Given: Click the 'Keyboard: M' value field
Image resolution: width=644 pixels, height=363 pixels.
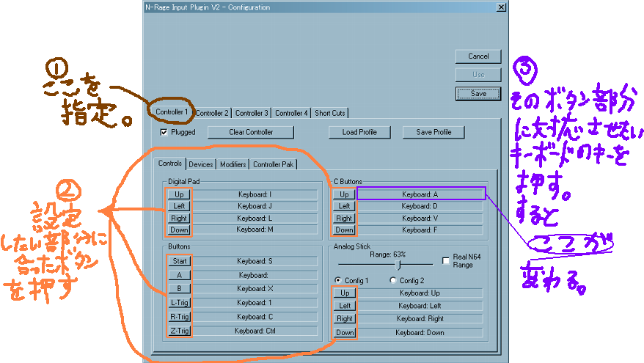Looking at the screenshot, I should tap(255, 230).
